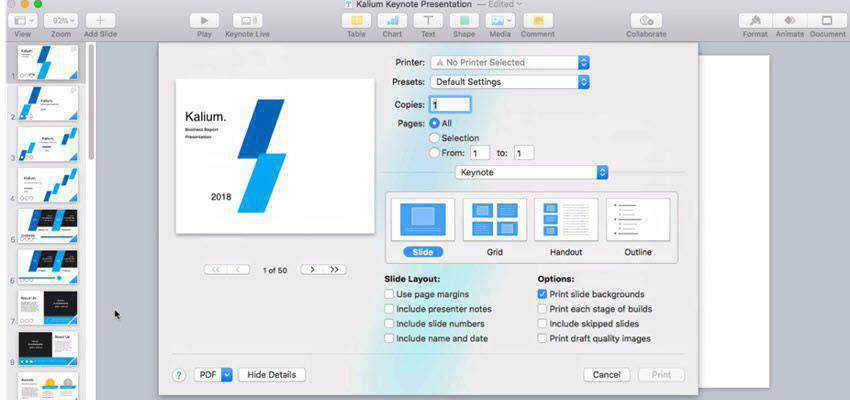The image size is (850, 400).
Task: Open the Document inspector
Action: pos(827,21)
